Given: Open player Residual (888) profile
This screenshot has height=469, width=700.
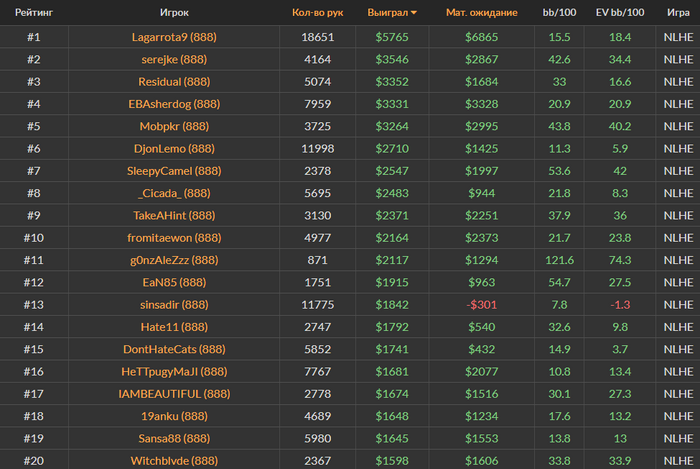Looking at the screenshot, I should point(174,82).
